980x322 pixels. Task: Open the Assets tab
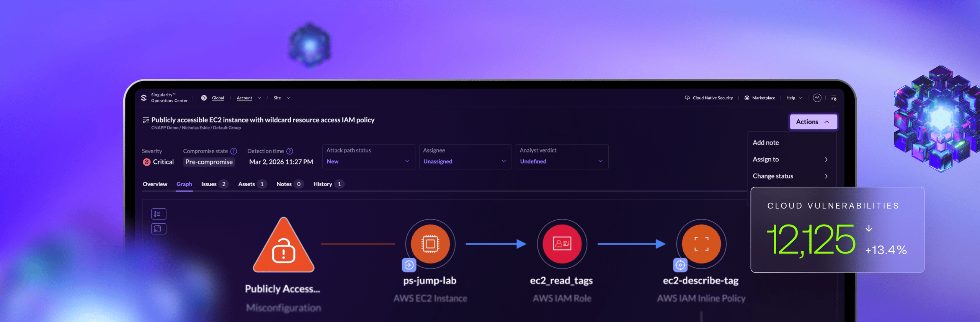point(252,184)
